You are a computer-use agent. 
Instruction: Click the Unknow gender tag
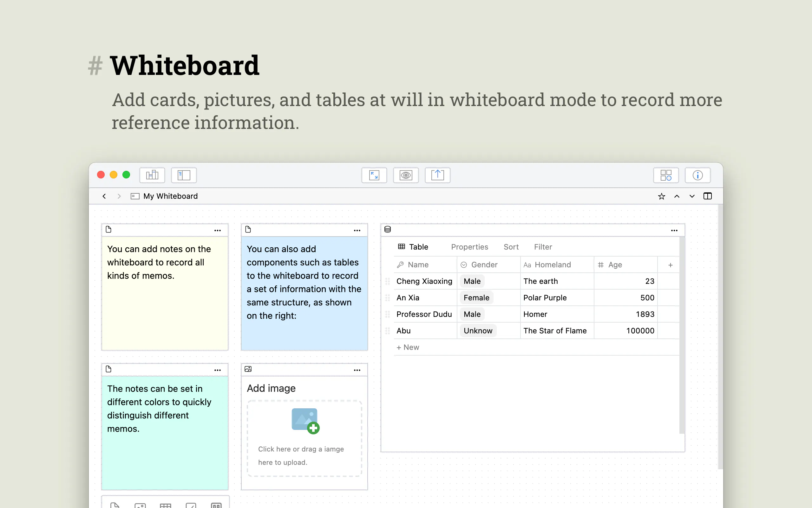[x=478, y=331]
